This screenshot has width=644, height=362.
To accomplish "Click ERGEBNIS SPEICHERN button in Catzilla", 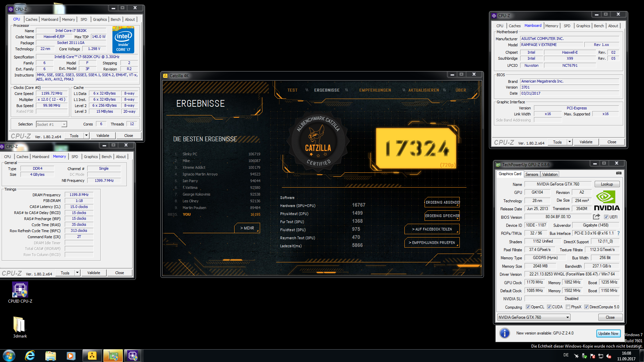I will tap(442, 216).
